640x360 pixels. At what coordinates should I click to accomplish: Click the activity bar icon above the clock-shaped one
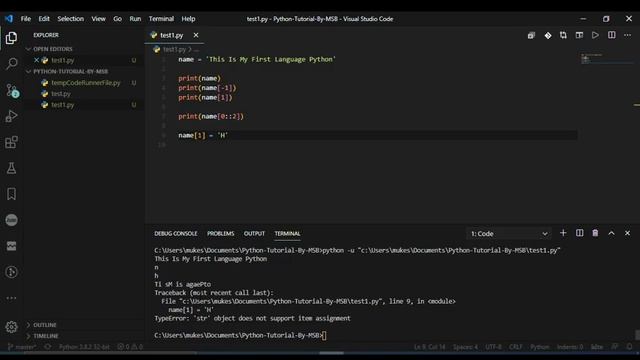click(11, 246)
